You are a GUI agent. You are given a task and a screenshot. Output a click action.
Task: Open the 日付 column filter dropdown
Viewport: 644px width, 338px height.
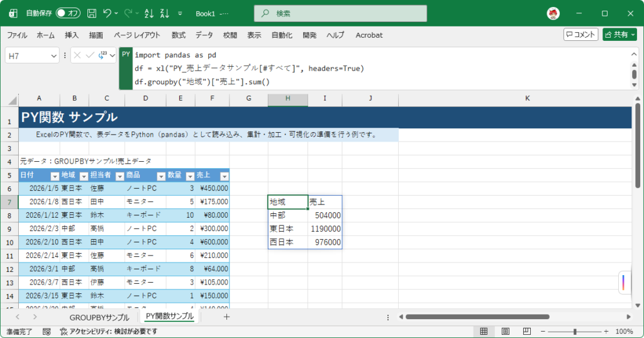[55, 176]
